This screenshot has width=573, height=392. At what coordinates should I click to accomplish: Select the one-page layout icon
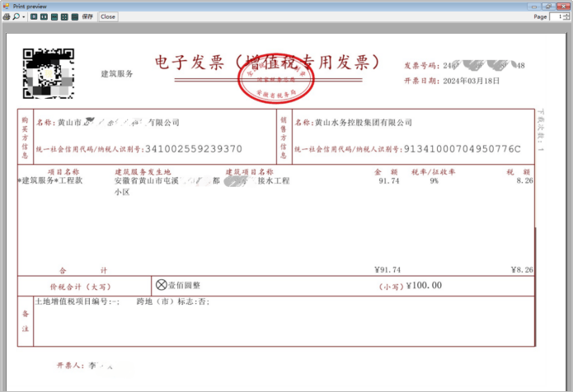(34, 16)
